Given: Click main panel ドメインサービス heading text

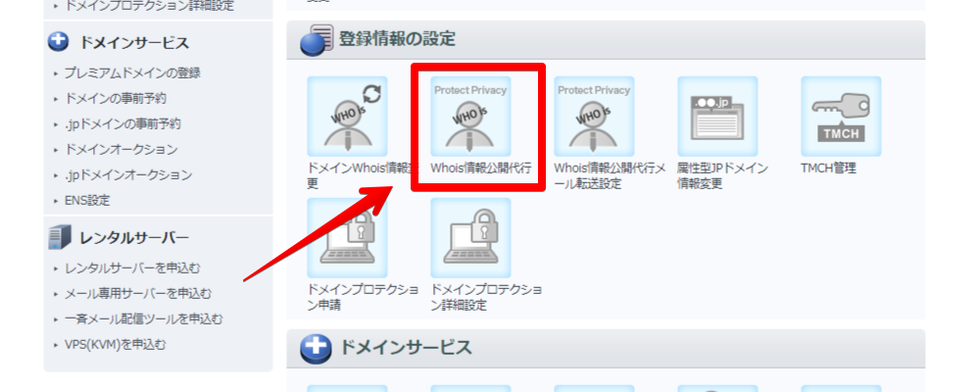Looking at the screenshot, I should (x=406, y=348).
